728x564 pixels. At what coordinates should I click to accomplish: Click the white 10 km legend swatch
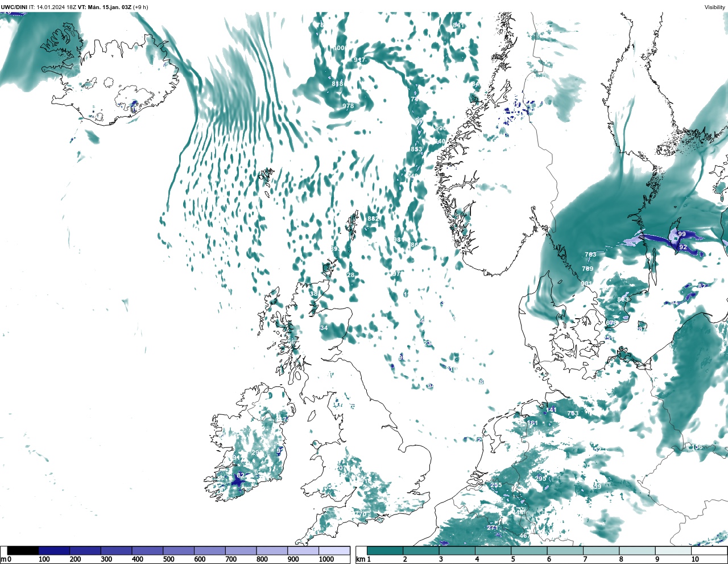709,551
